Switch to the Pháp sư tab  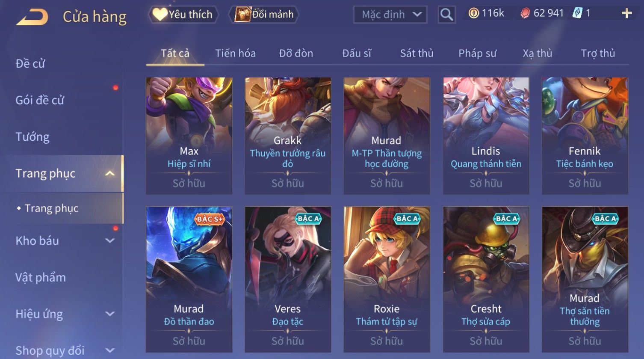click(477, 53)
